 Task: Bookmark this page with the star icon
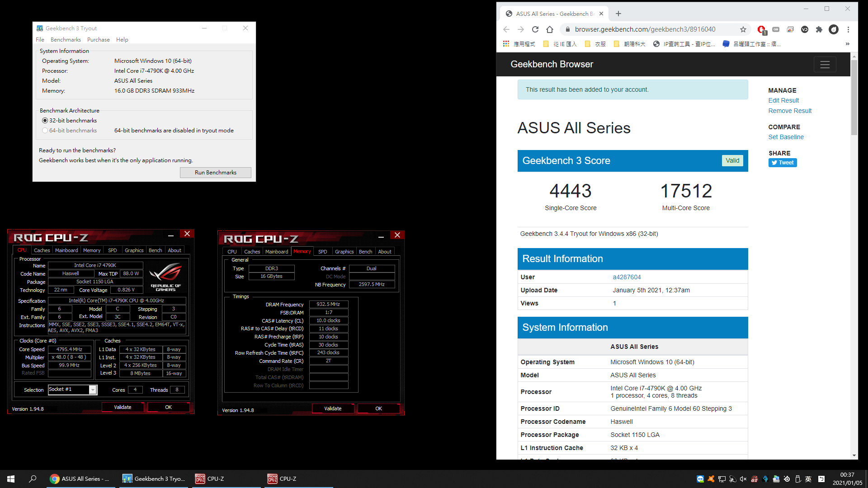pos(743,29)
